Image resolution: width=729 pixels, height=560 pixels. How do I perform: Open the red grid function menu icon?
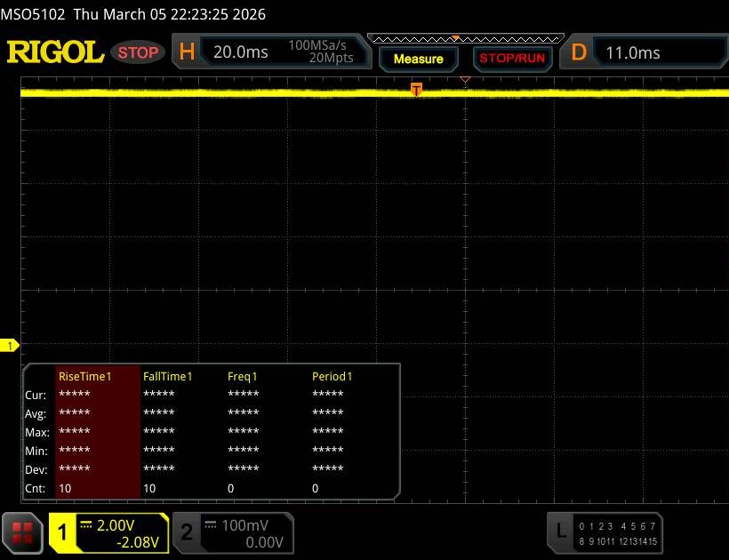point(24,532)
